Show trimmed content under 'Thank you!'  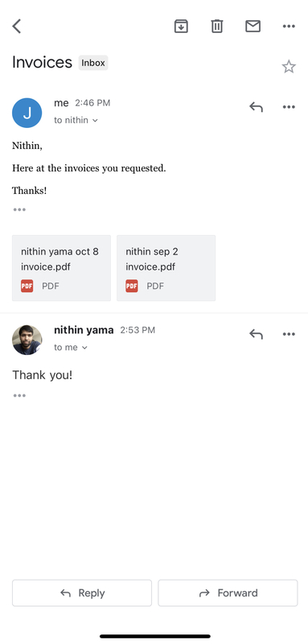click(19, 395)
